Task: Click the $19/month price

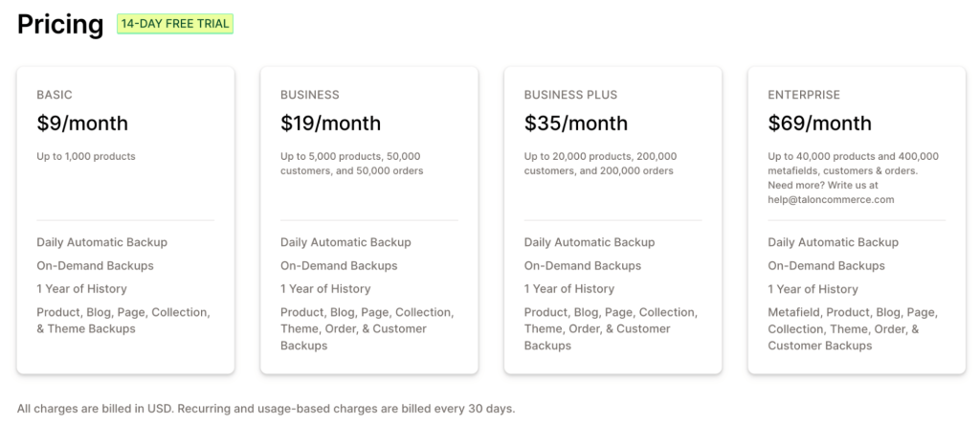Action: pyautogui.click(x=330, y=123)
